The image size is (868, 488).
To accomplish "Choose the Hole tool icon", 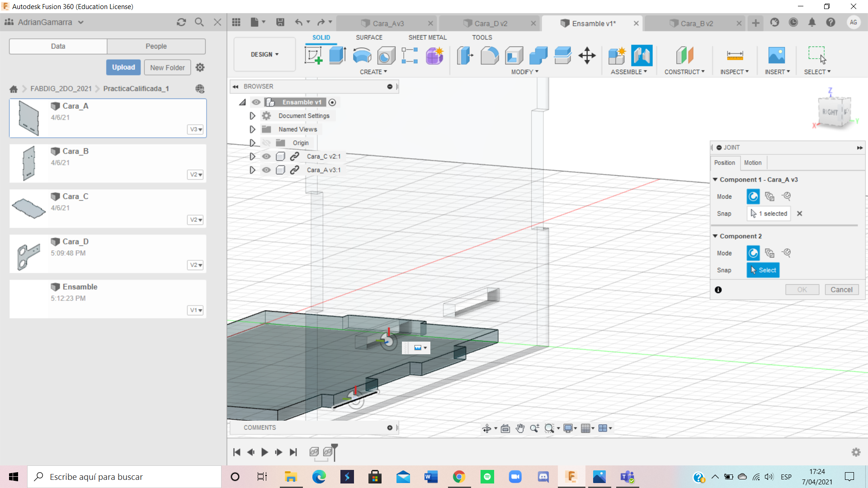I will [x=386, y=56].
